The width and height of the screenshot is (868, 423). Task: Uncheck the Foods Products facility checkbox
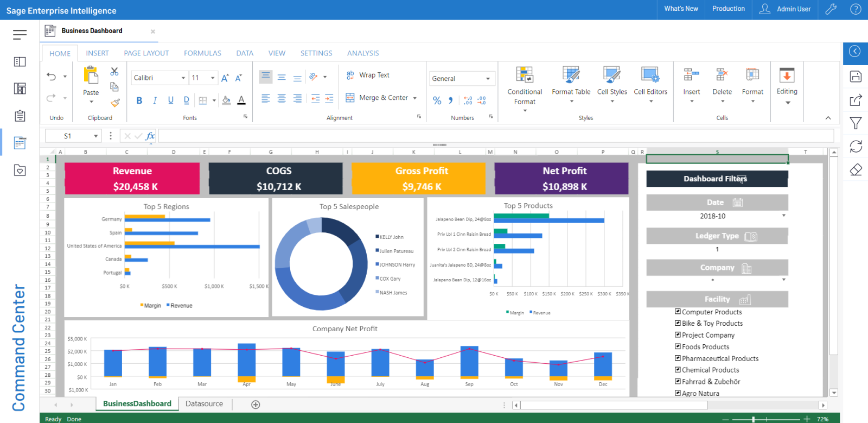pos(678,346)
